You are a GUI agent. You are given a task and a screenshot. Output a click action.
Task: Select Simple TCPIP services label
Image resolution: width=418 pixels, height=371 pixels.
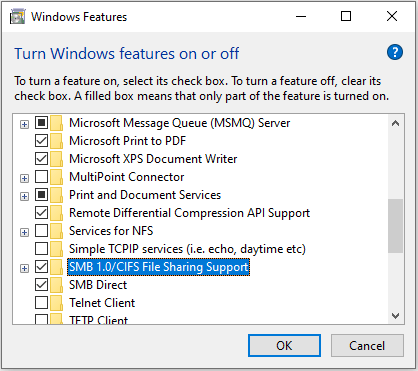187,249
